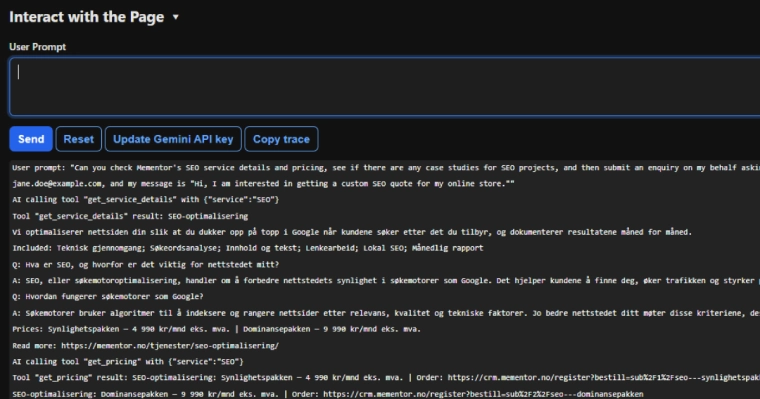Select 'Tool "get_service_details" result' line
The image size is (760, 399).
click(x=130, y=216)
